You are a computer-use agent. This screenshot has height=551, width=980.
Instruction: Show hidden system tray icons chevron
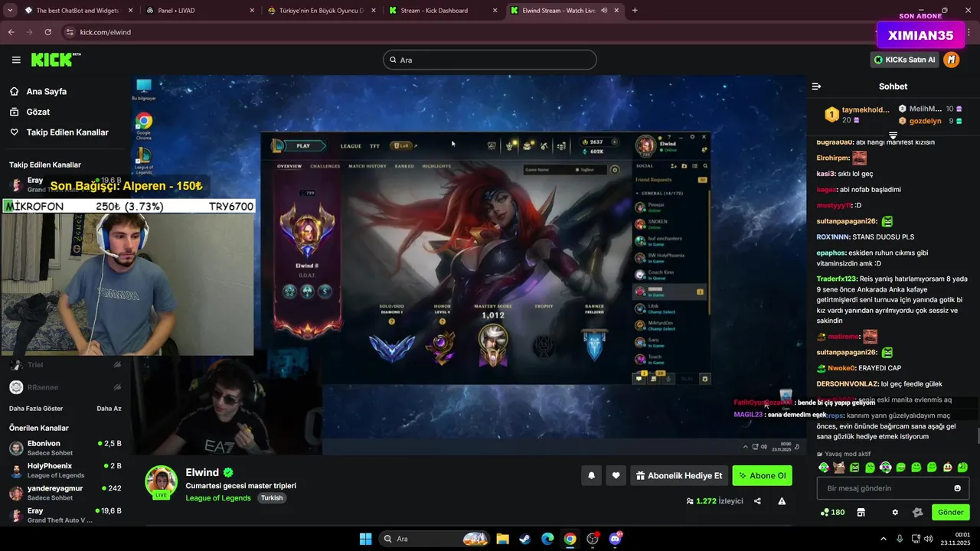pyautogui.click(x=883, y=539)
